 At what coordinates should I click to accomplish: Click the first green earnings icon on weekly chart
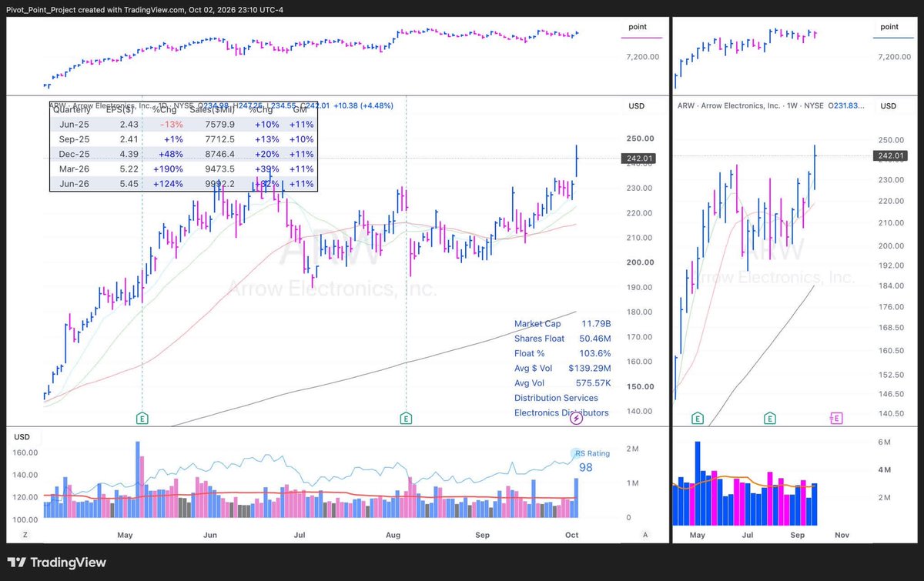[x=698, y=418]
